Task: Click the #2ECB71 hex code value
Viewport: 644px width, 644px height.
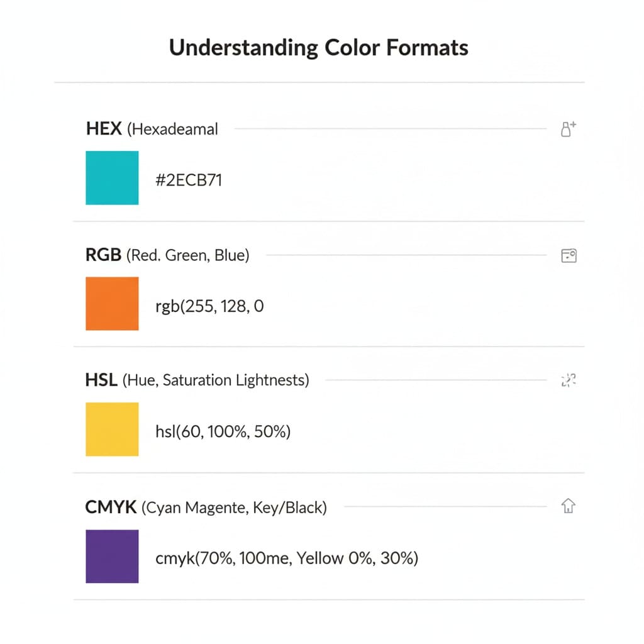Action: pos(189,181)
